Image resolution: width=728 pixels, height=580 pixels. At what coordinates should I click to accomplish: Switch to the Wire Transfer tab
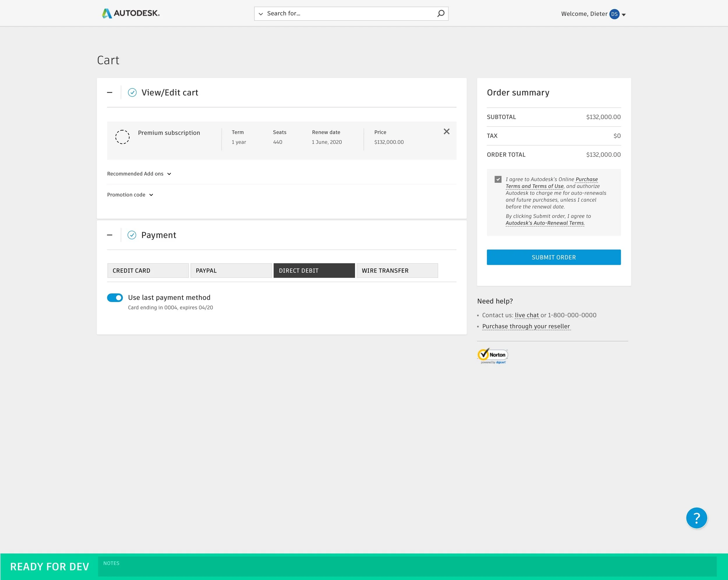(x=397, y=271)
